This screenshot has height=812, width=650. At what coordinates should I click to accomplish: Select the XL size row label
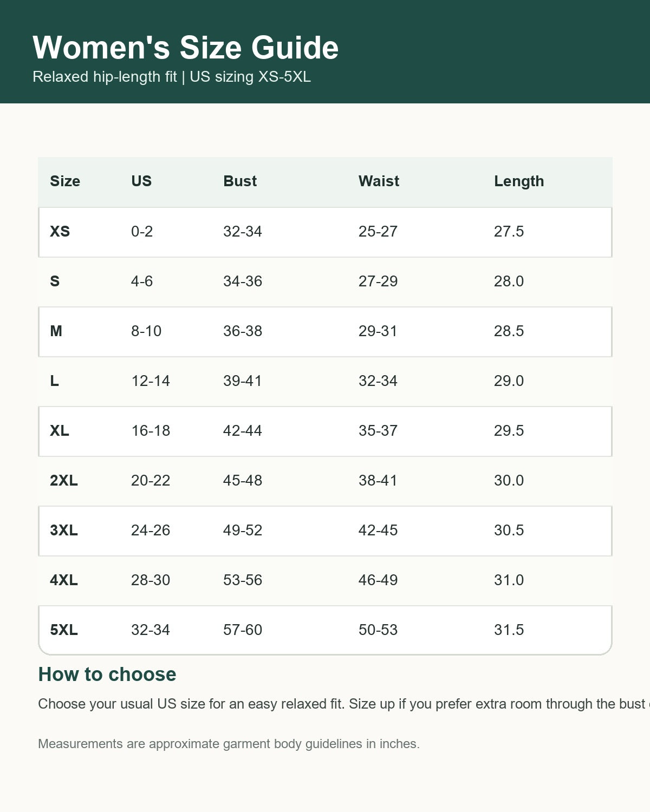coord(60,431)
